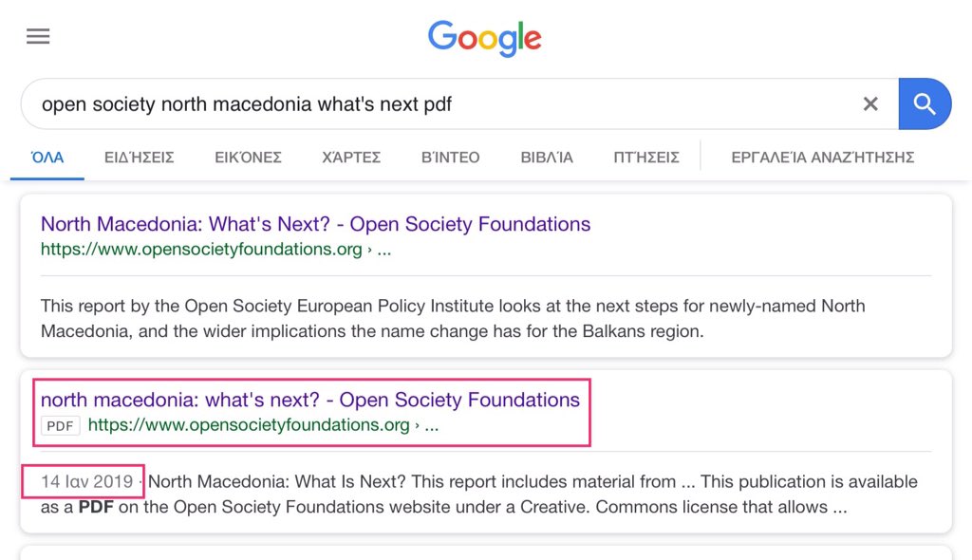The width and height of the screenshot is (972, 560).
Task: Open first result "North Macedonia: What's Next?"
Action: pyautogui.click(x=315, y=225)
